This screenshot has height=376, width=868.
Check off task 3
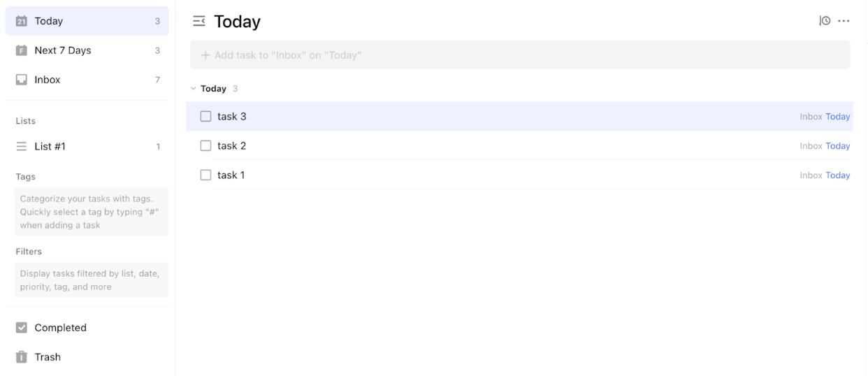(x=205, y=117)
